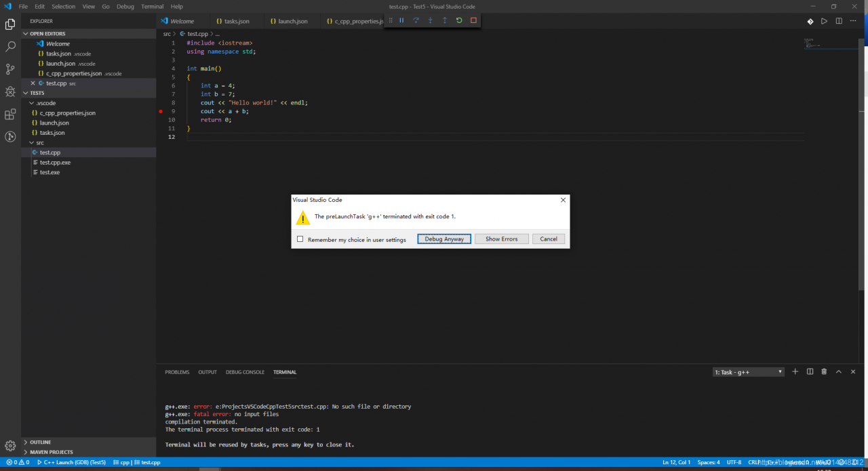Toggle the breakpoint on line 9
The width and height of the screenshot is (868, 471).
pyautogui.click(x=161, y=111)
